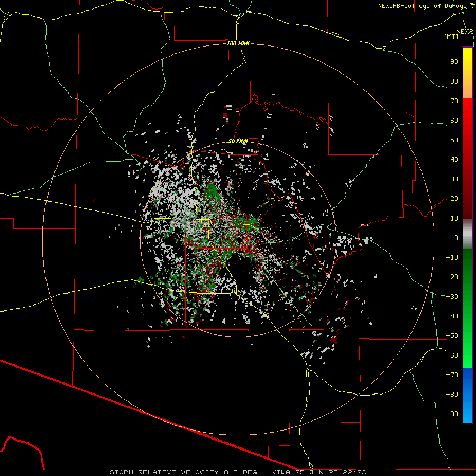
Task: Click the blue bottom segment of the velocity color bar
Action: click(467, 395)
